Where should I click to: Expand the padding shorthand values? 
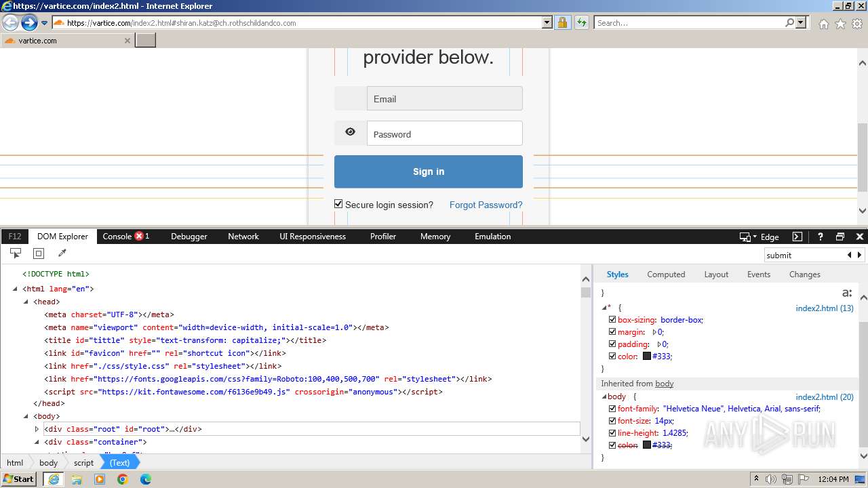click(x=660, y=344)
